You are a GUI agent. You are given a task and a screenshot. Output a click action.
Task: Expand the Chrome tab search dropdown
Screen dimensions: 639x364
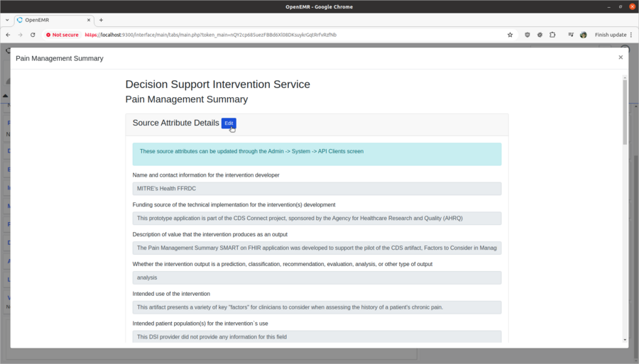click(7, 20)
